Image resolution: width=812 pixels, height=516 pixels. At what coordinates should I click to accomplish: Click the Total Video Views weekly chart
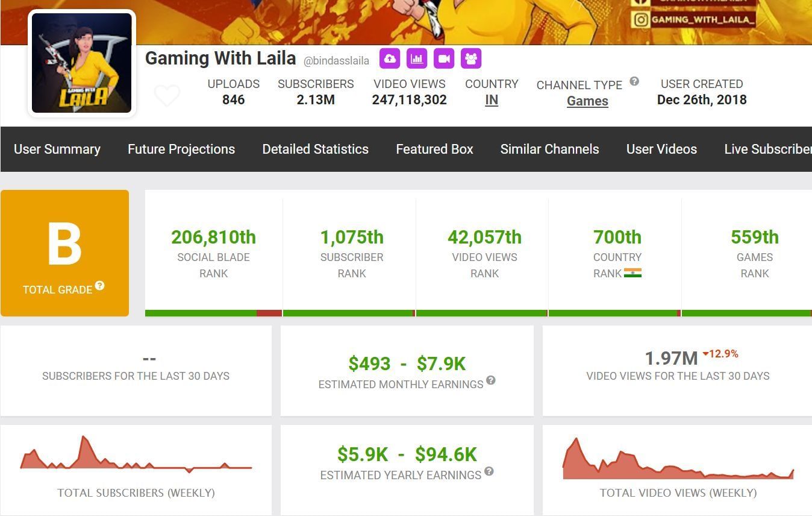point(678,461)
